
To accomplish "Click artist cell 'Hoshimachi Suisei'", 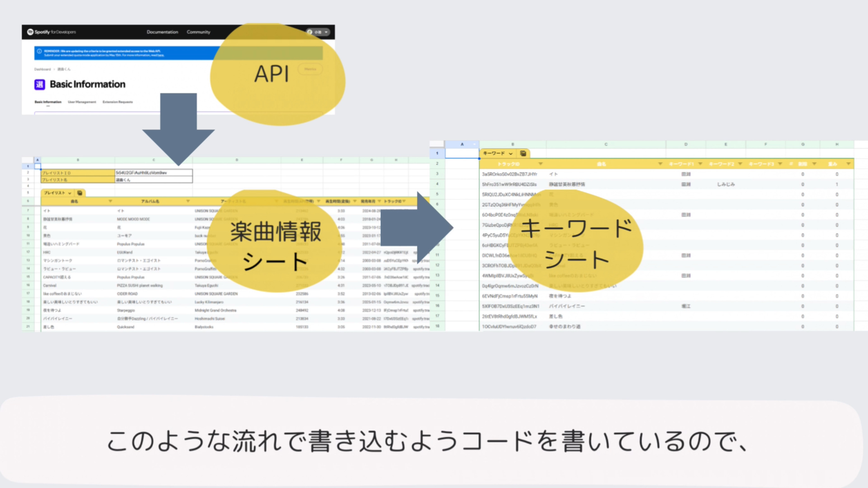I will (x=210, y=319).
